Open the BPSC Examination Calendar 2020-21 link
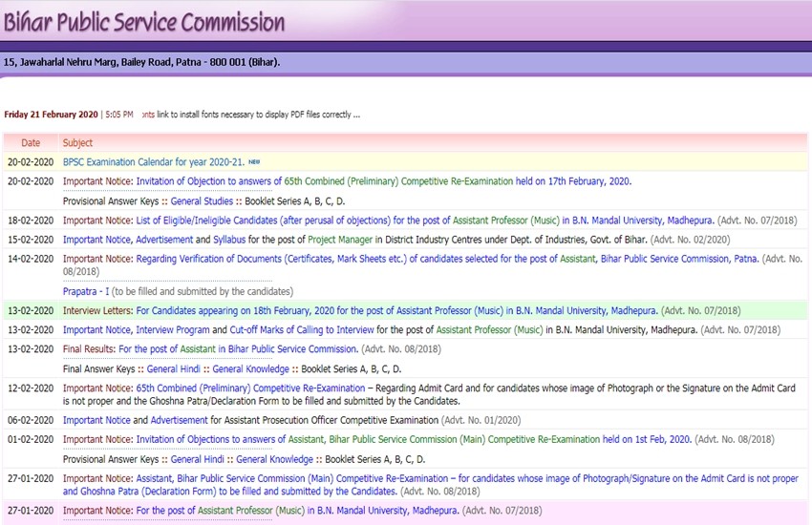The height and width of the screenshot is (525, 812). tap(153, 162)
